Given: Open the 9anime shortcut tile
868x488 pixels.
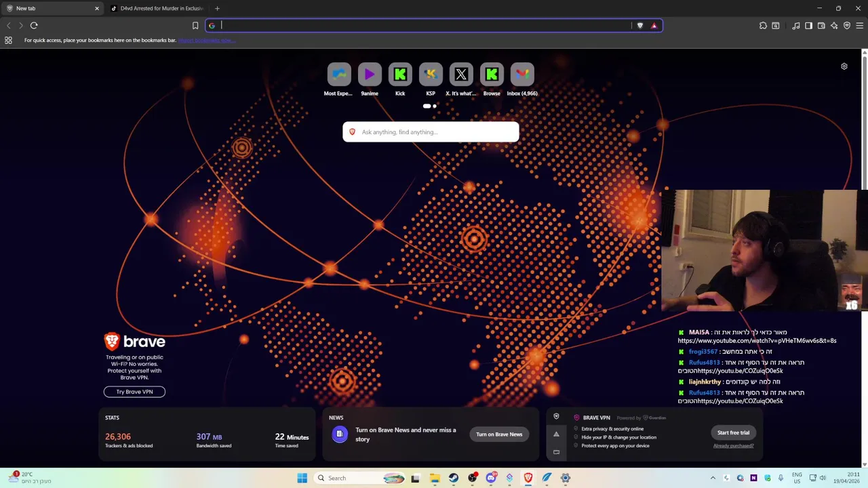Looking at the screenshot, I should click(370, 79).
